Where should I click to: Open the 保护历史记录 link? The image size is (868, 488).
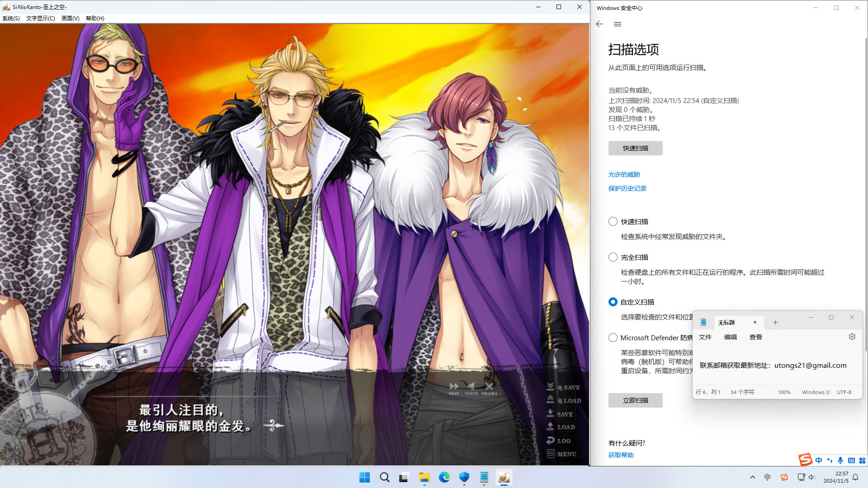pyautogui.click(x=627, y=188)
